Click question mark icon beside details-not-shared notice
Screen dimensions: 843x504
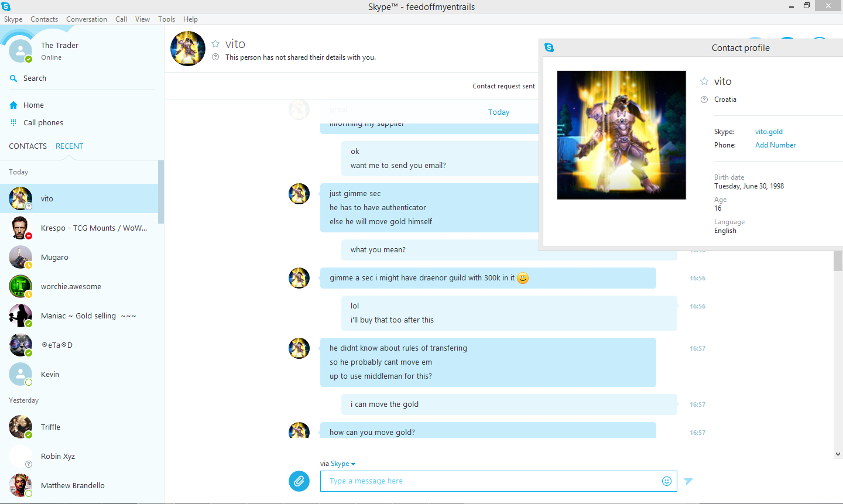[215, 57]
